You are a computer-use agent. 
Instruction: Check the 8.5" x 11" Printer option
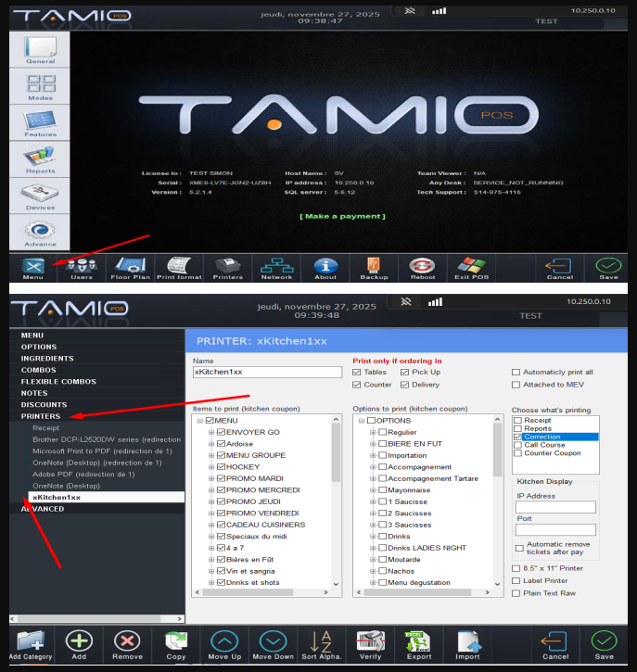pyautogui.click(x=516, y=568)
